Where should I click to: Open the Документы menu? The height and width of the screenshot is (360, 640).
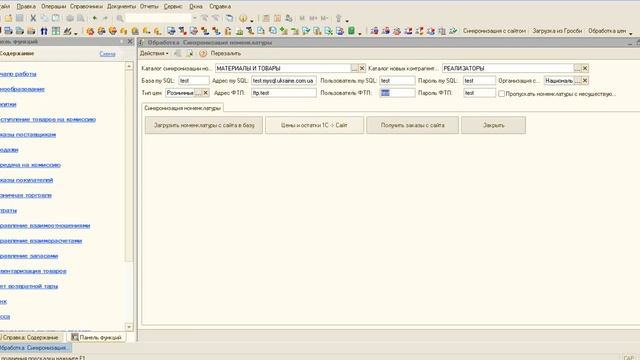(121, 7)
